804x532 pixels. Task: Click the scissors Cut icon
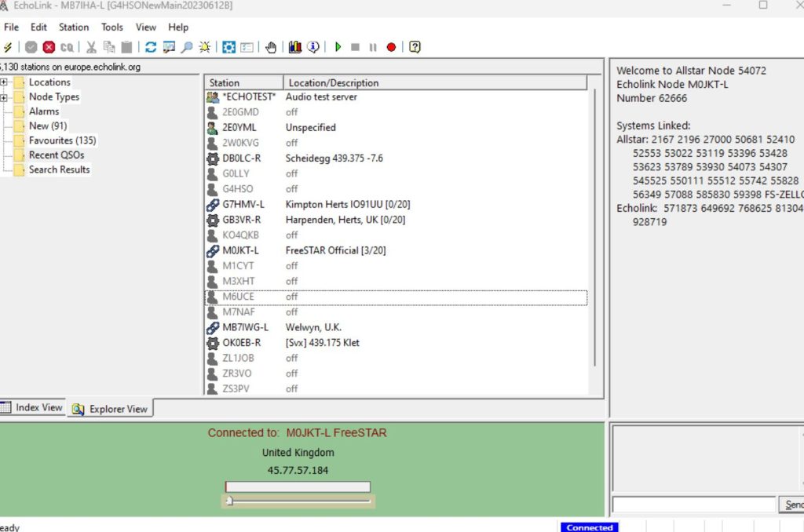(x=91, y=47)
